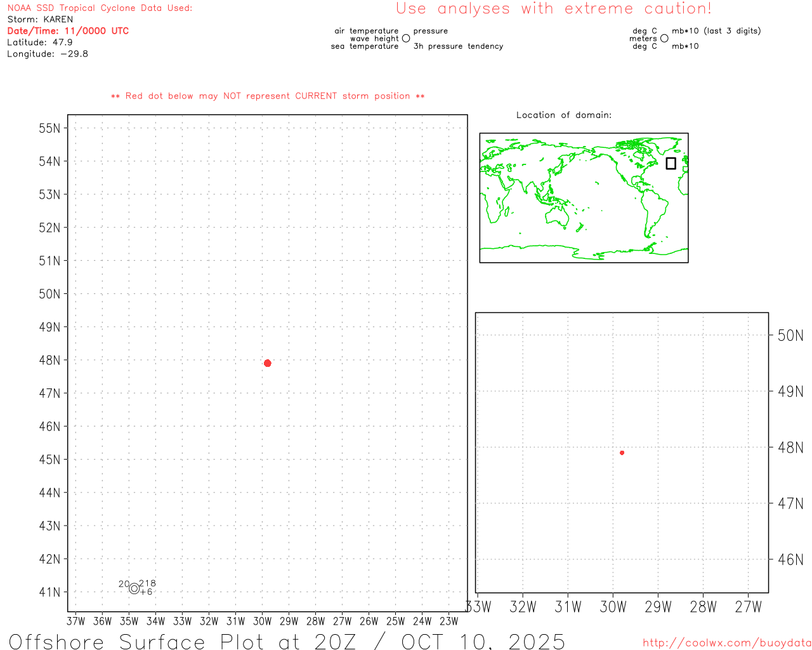The width and height of the screenshot is (812, 650).
Task: Click the units legend circle beside 'meters'
Action: coord(664,38)
